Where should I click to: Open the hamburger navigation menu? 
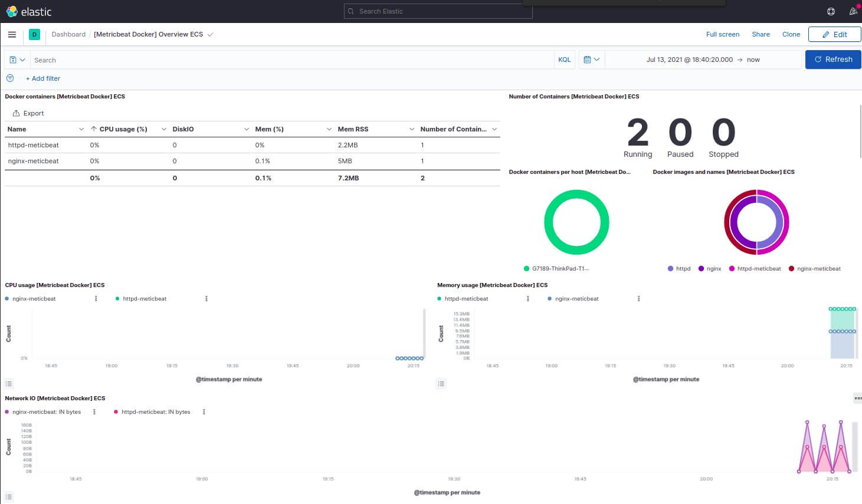(12, 34)
